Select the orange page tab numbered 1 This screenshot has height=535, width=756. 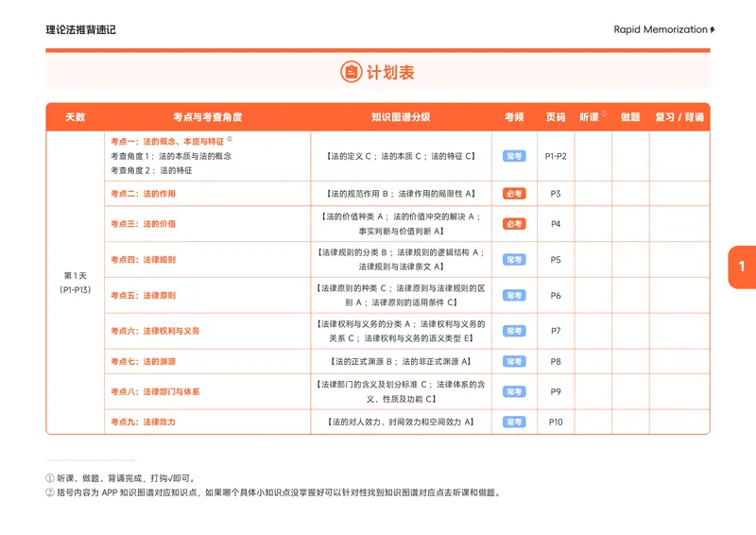(x=742, y=267)
